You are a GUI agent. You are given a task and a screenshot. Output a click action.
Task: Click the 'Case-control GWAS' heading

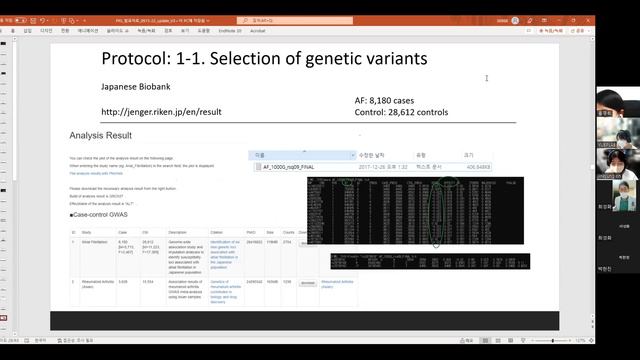(99, 215)
